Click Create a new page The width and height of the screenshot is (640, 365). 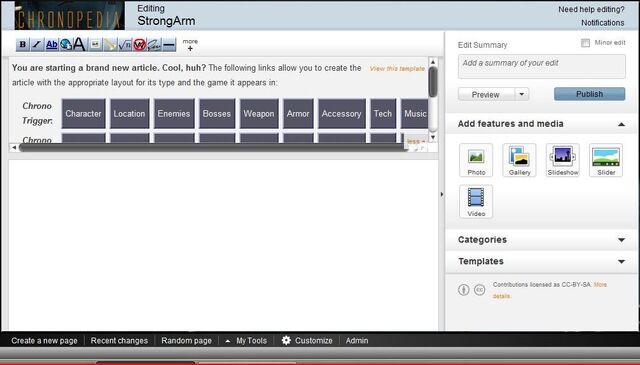(x=44, y=341)
